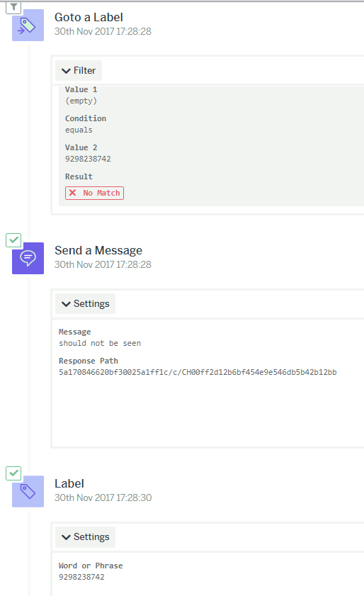Click the Goto a Label timestamp 17:28:28

click(x=134, y=31)
